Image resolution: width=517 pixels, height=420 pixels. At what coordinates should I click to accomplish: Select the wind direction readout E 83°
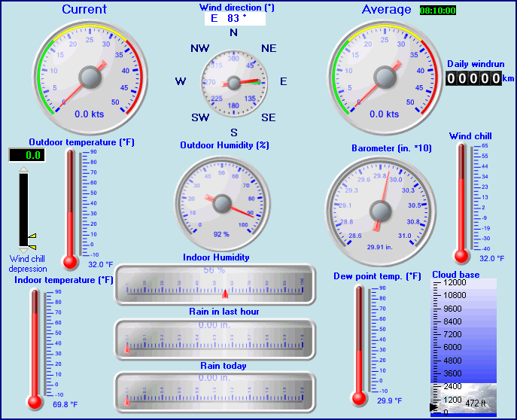[x=235, y=19]
